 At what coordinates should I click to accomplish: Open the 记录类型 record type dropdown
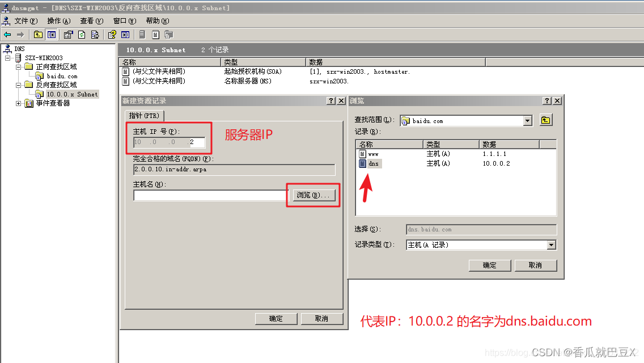coord(550,244)
